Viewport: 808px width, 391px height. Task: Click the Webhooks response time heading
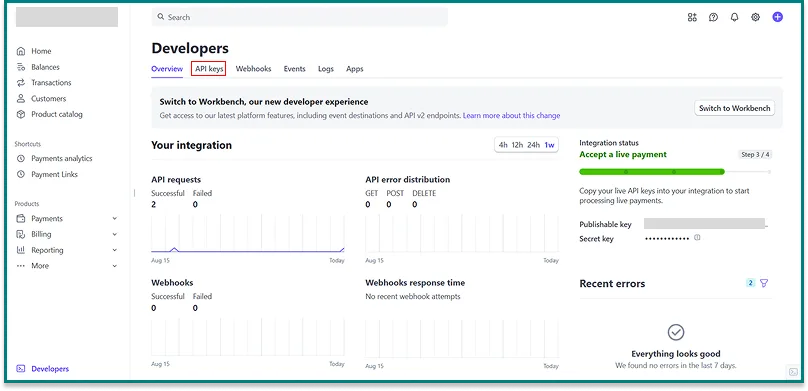pyautogui.click(x=415, y=283)
